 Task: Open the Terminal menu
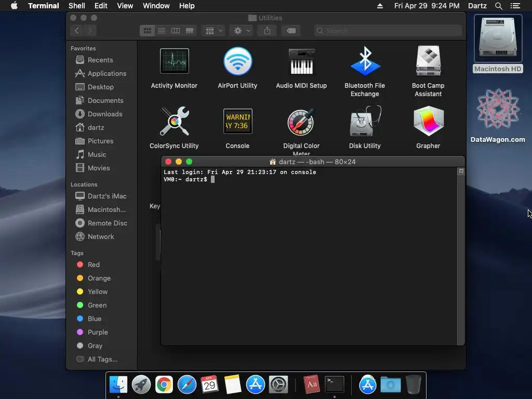(x=44, y=6)
